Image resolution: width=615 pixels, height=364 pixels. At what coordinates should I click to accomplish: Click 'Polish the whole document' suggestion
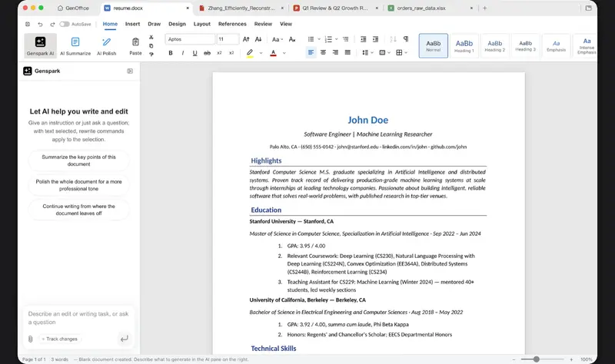pyautogui.click(x=79, y=185)
